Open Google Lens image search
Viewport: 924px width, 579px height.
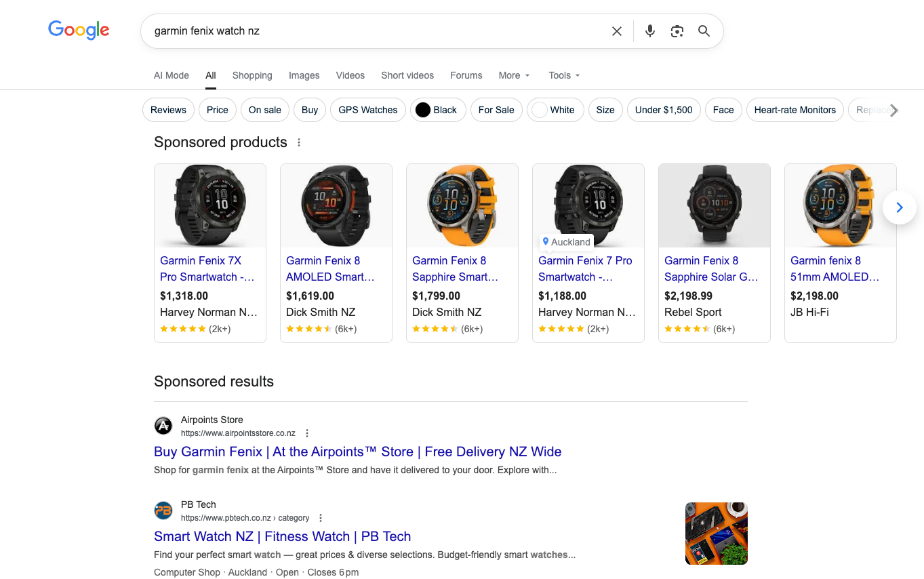[677, 31]
